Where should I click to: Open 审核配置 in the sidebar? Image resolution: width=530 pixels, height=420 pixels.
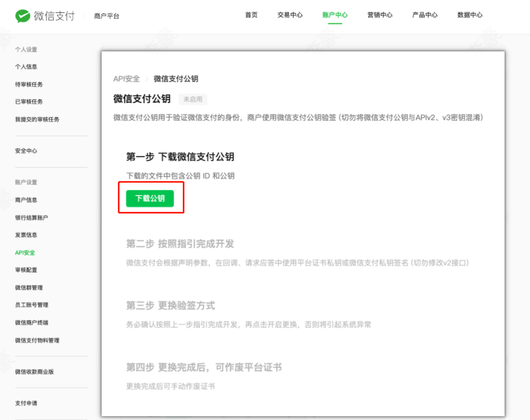click(26, 270)
